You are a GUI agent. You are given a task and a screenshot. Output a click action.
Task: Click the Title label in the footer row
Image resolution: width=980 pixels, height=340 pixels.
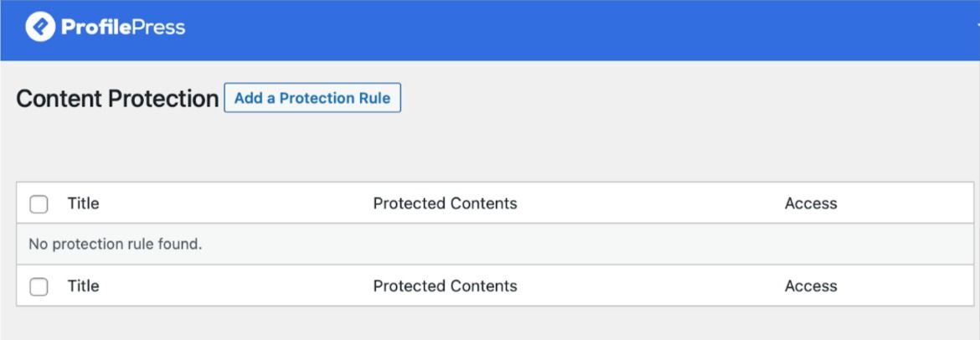83,286
